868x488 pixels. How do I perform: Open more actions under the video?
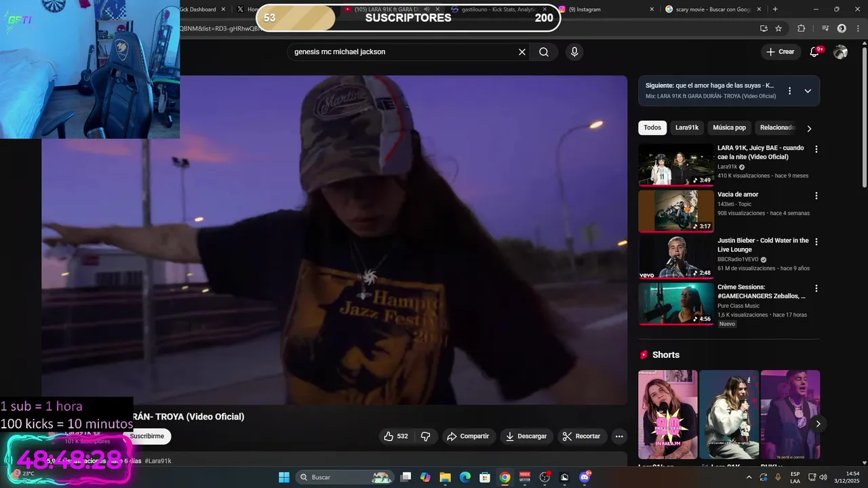[619, 436]
